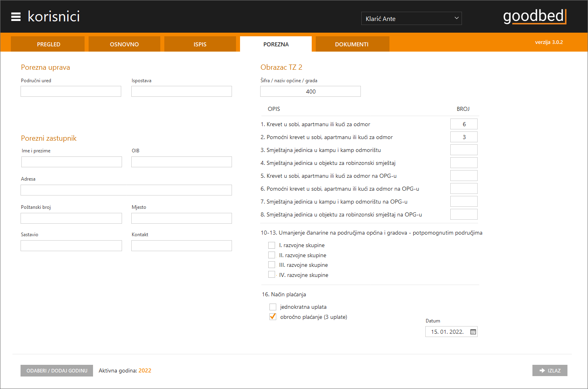Click the Adresa input field
This screenshot has width=588, height=389.
click(x=126, y=190)
